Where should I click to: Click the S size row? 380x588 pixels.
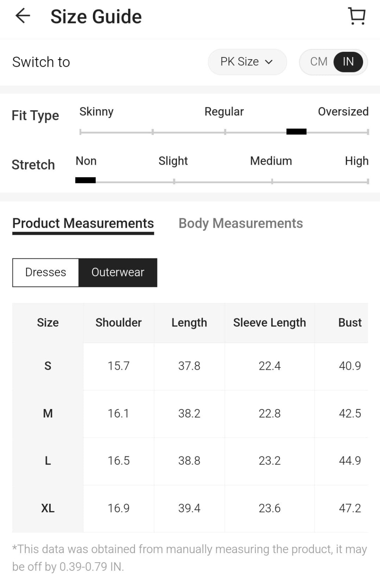(48, 366)
